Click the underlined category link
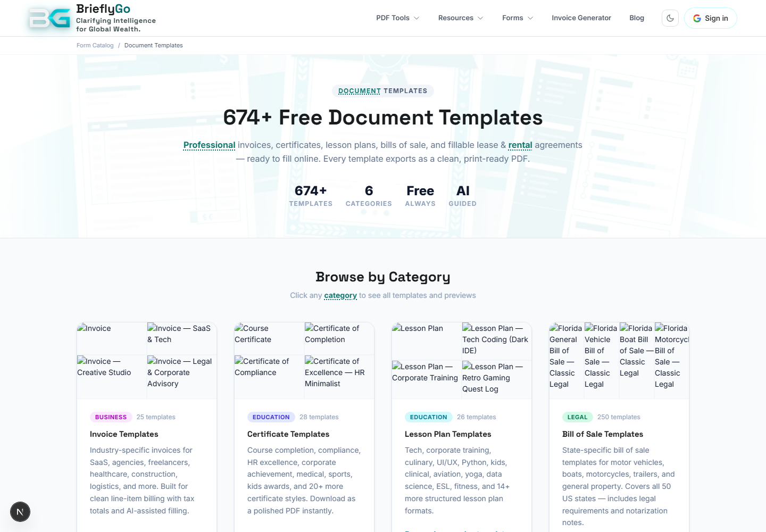The width and height of the screenshot is (766, 532). click(340, 295)
